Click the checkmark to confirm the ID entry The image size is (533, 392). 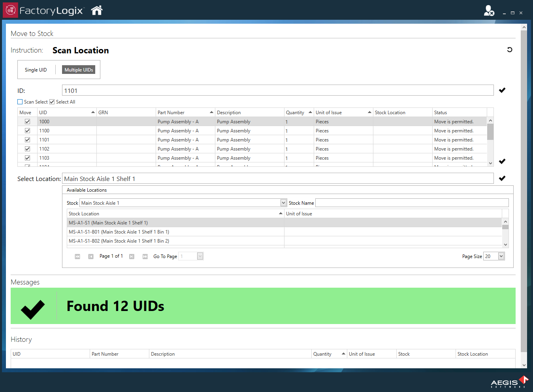click(502, 90)
